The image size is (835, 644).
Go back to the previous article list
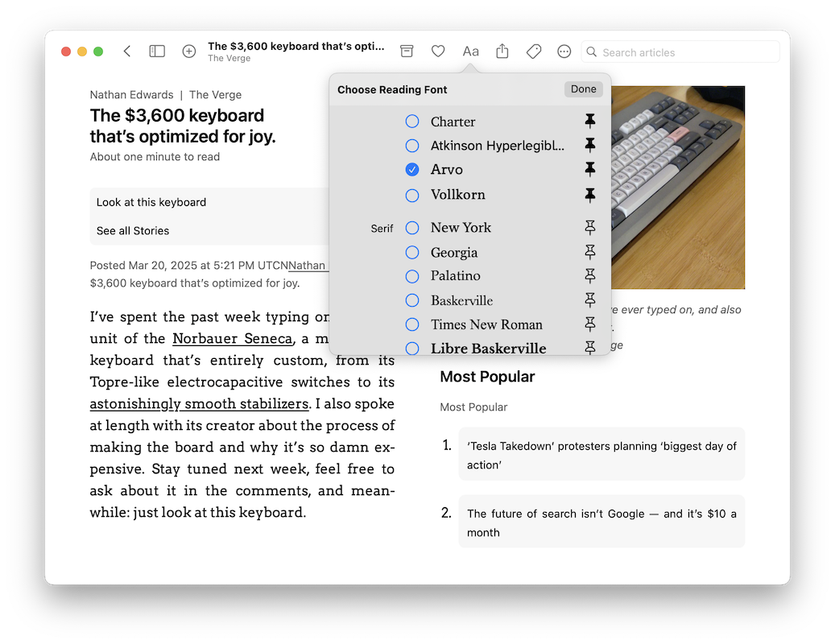click(x=126, y=50)
